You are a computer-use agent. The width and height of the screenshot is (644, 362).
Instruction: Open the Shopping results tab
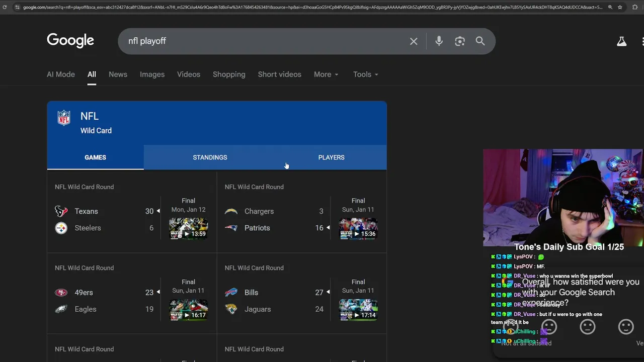(x=229, y=74)
